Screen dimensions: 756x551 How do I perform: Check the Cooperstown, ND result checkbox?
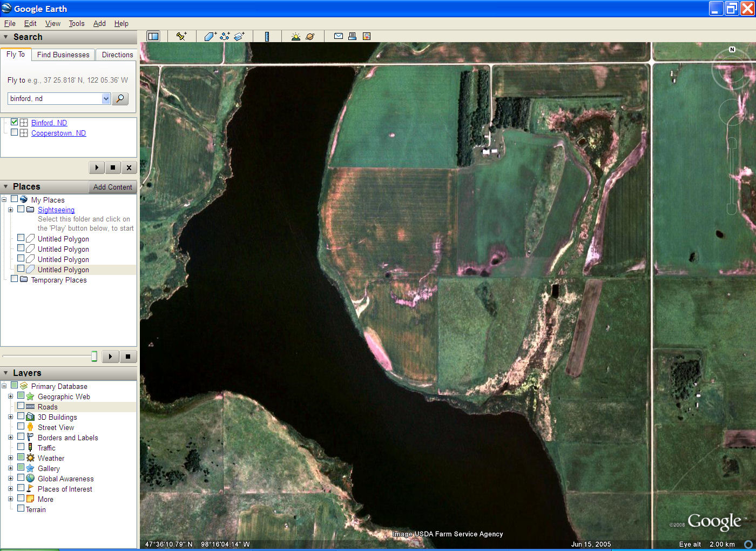coord(14,132)
